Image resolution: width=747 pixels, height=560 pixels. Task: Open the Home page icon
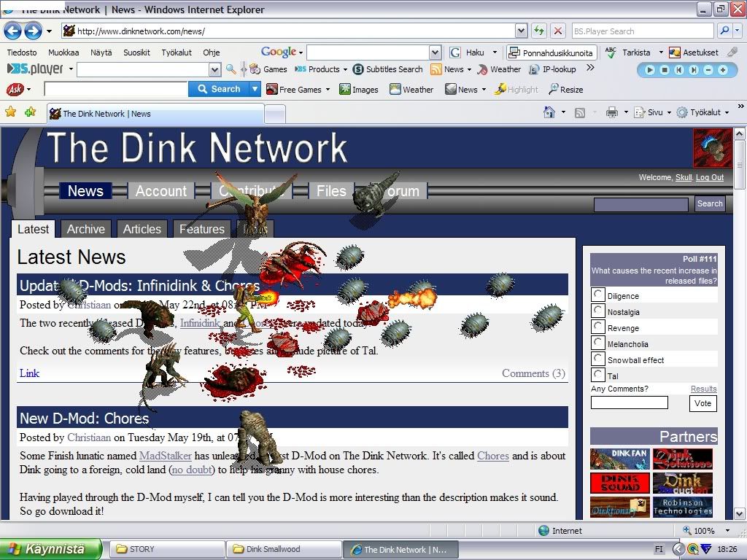(x=549, y=112)
